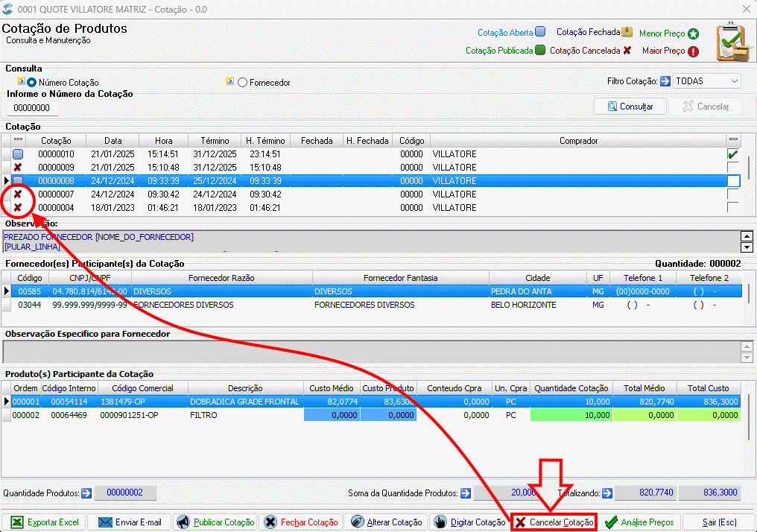
Task: Click the quotation number input field
Action: click(32, 107)
